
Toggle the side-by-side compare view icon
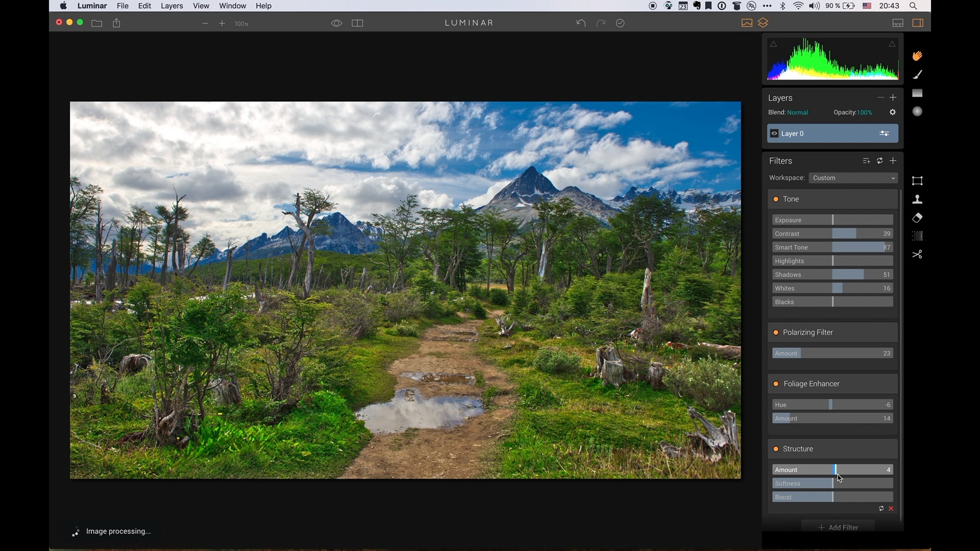[x=357, y=23]
